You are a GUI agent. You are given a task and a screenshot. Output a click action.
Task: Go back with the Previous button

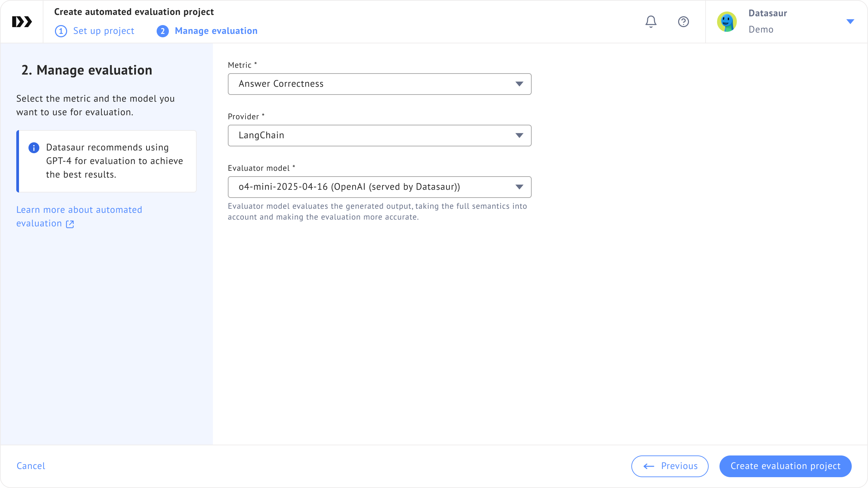coord(670,466)
